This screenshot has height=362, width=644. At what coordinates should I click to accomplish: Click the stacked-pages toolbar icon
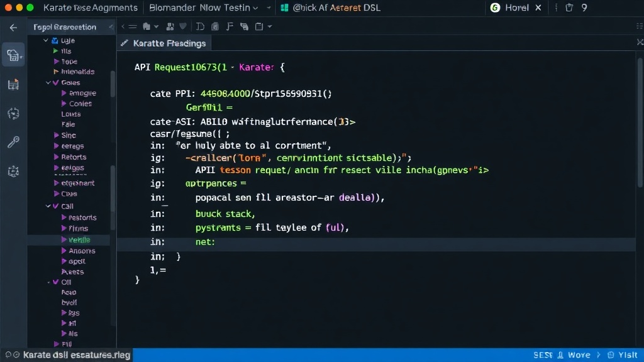pos(245,26)
